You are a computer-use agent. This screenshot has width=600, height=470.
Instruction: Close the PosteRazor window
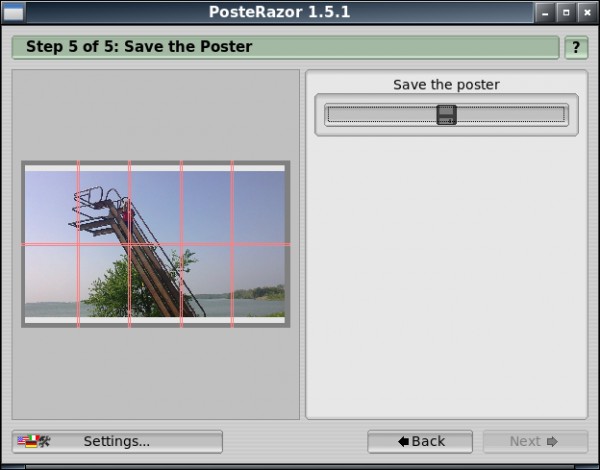coord(587,13)
